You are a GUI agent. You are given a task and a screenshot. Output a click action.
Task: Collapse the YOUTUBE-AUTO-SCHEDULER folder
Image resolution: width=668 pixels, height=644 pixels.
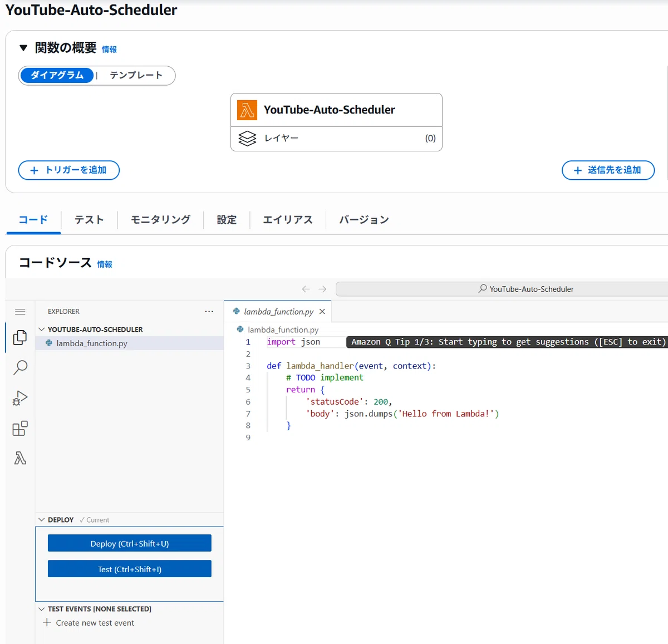[x=42, y=330]
